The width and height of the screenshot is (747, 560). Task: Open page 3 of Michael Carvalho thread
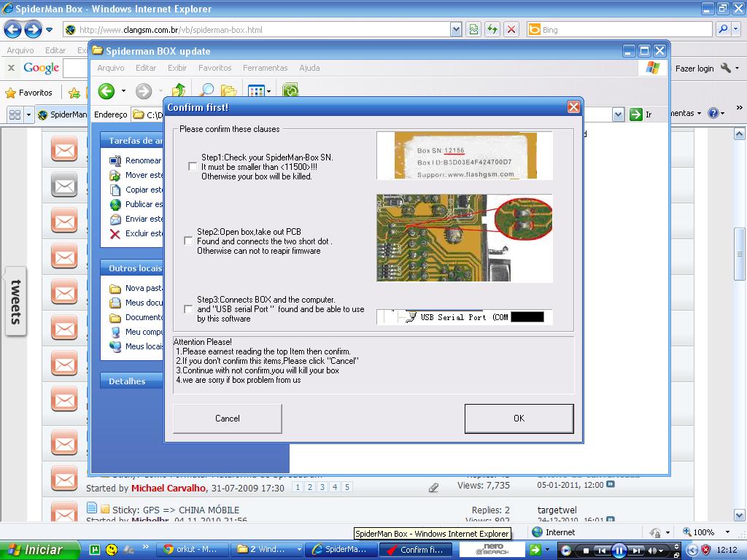tap(322, 486)
